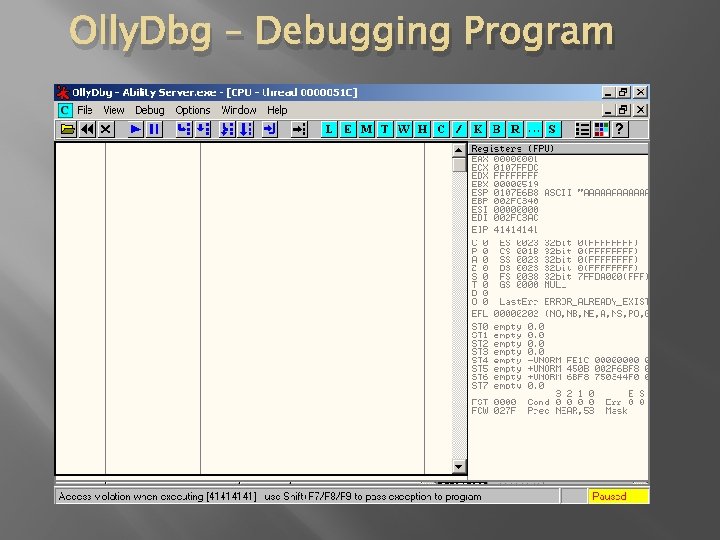Click the Registers (FPU) panel header

click(x=558, y=149)
